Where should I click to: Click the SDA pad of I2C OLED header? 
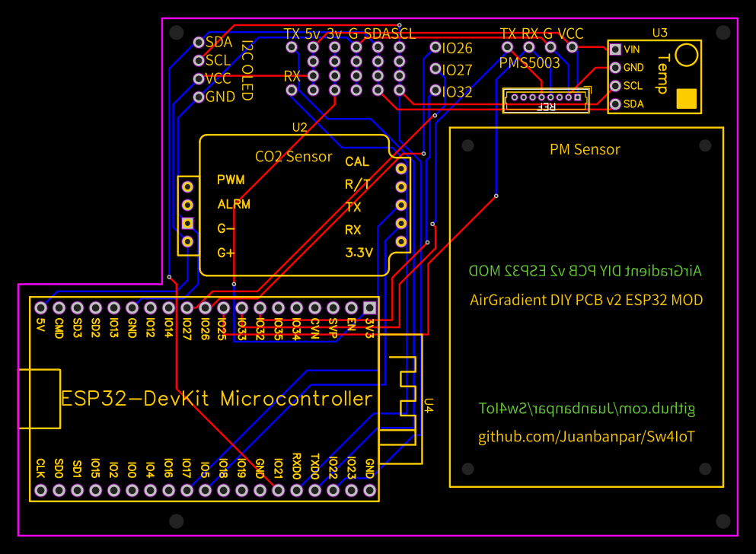pos(199,43)
